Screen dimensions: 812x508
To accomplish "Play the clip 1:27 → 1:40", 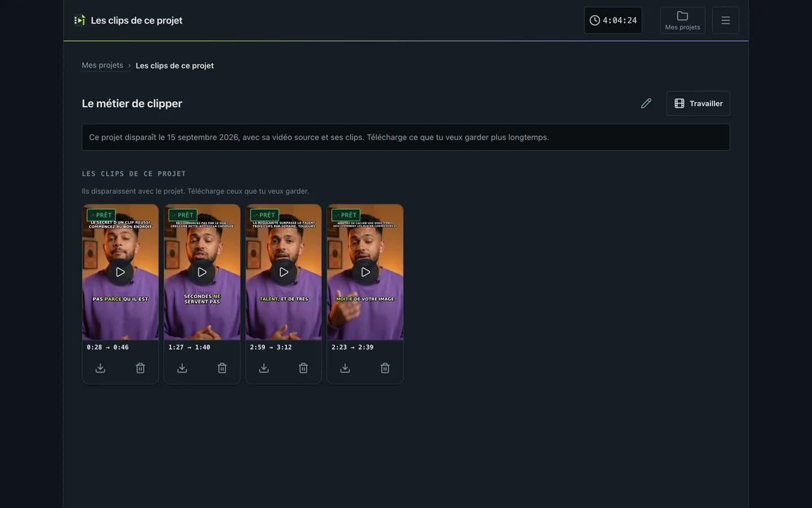I will [x=202, y=272].
